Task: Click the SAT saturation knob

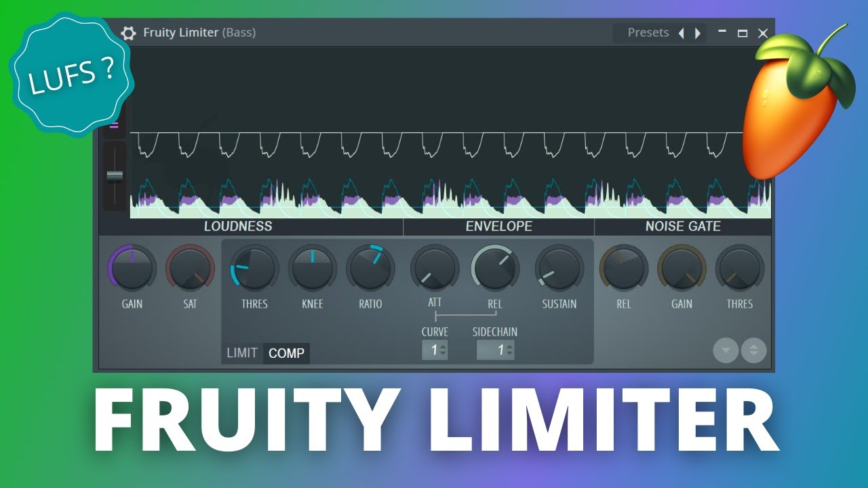Action: pyautogui.click(x=190, y=268)
